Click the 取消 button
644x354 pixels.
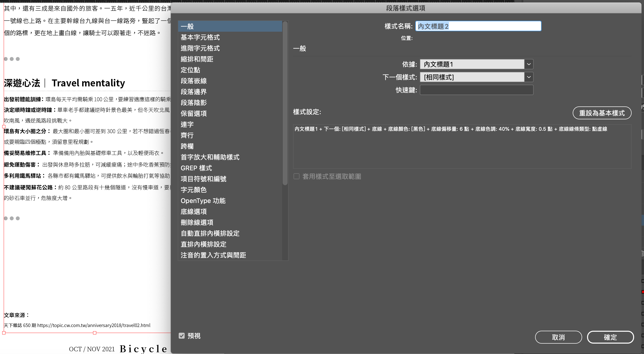pos(558,337)
